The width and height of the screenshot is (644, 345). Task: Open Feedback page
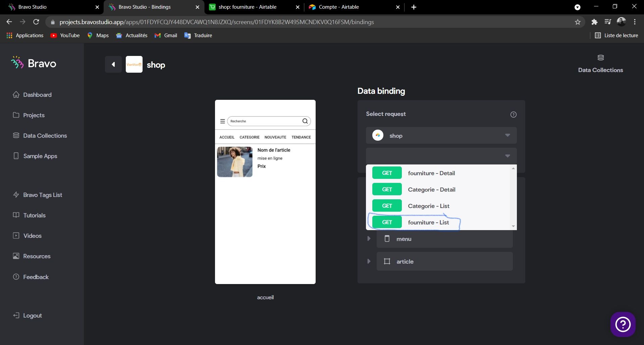coord(31,277)
